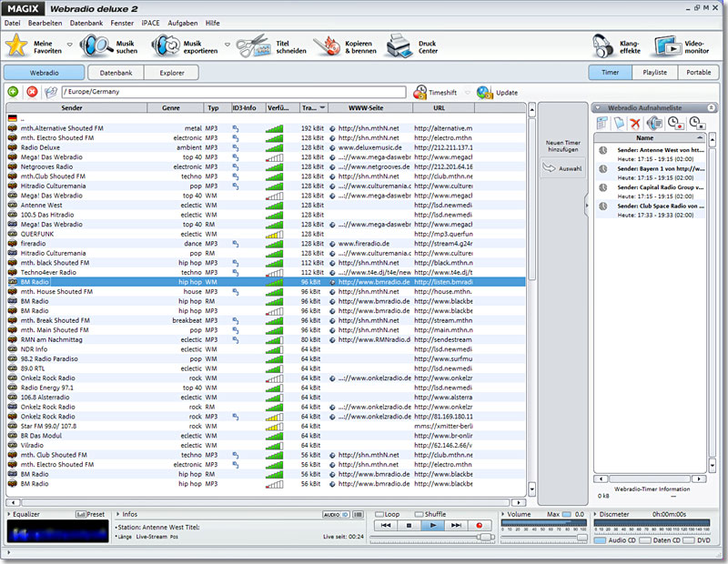Skip to previous track button
728x564 pixels.
pos(386,526)
